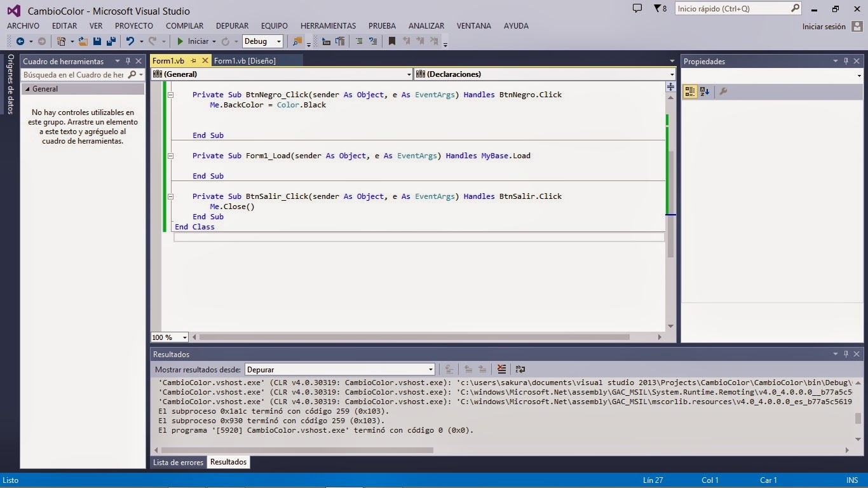Open the Mostrar resultados desde dropdown
Image resolution: width=868 pixels, height=488 pixels.
point(431,369)
